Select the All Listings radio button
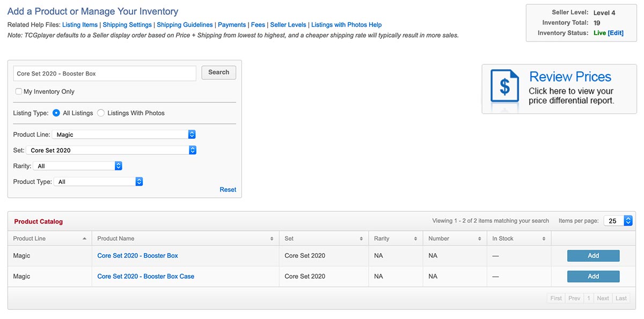The height and width of the screenshot is (319, 644). [56, 113]
